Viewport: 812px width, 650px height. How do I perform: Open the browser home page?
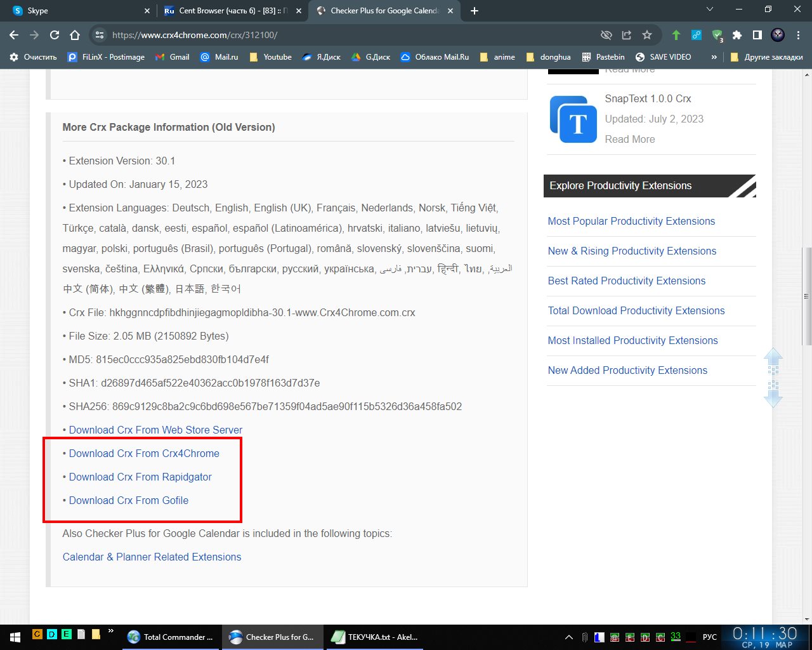coord(75,35)
